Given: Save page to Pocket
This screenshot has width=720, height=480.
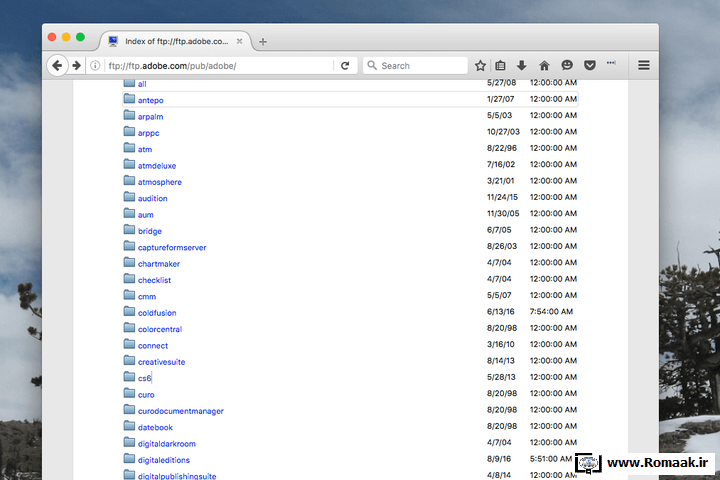Looking at the screenshot, I should [x=590, y=66].
